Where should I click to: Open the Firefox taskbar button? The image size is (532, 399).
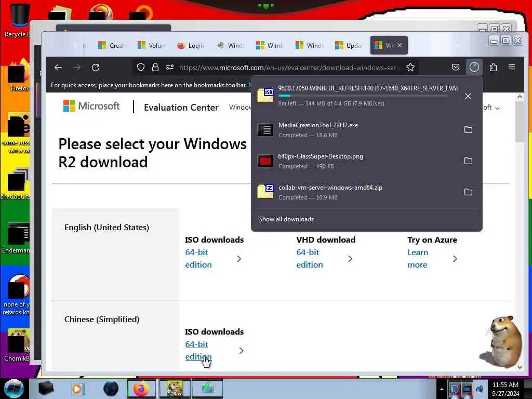point(141,389)
